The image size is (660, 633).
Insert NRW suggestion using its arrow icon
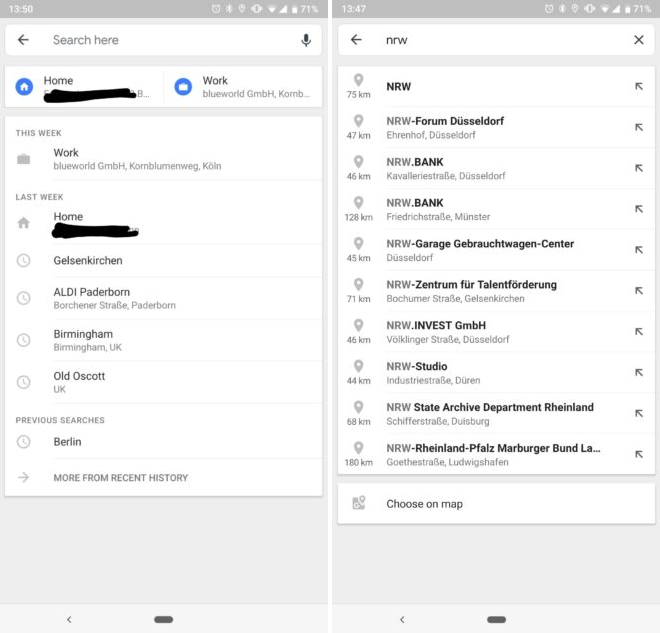tap(639, 86)
